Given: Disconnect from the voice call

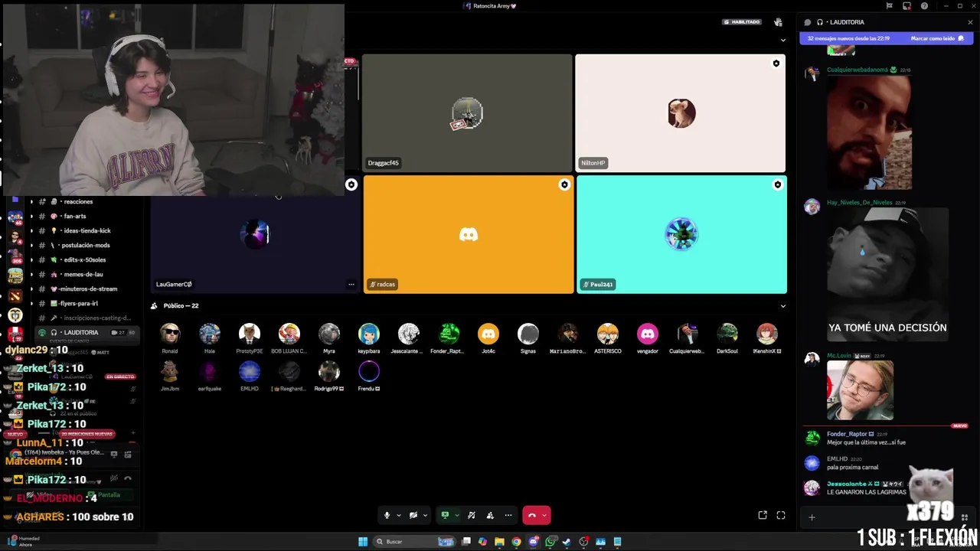Looking at the screenshot, I should point(532,515).
